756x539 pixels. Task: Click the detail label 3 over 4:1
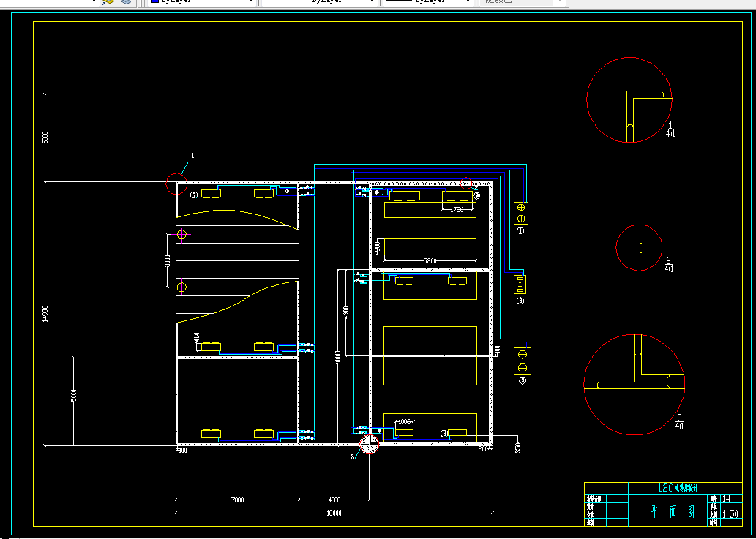[679, 421]
